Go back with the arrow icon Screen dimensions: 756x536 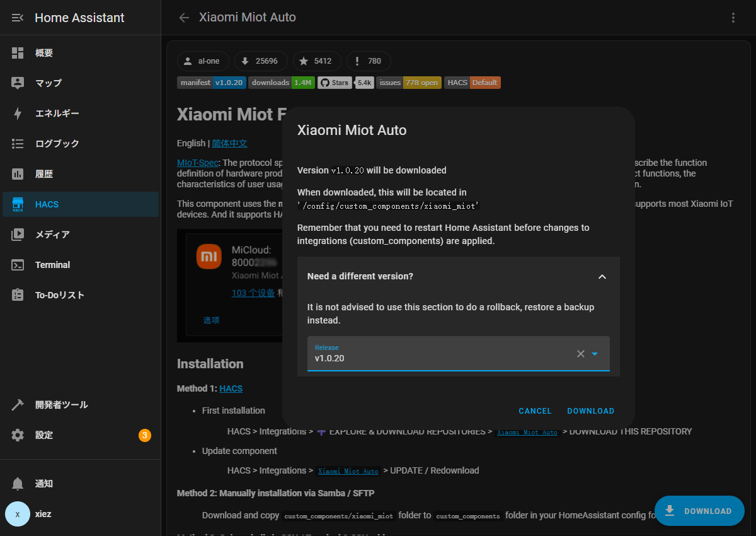coord(184,18)
